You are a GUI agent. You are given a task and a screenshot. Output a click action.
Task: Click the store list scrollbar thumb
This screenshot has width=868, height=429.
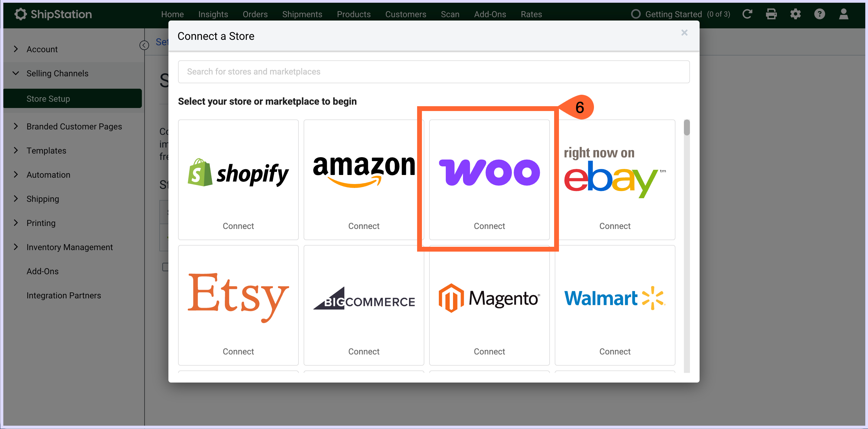tap(687, 127)
